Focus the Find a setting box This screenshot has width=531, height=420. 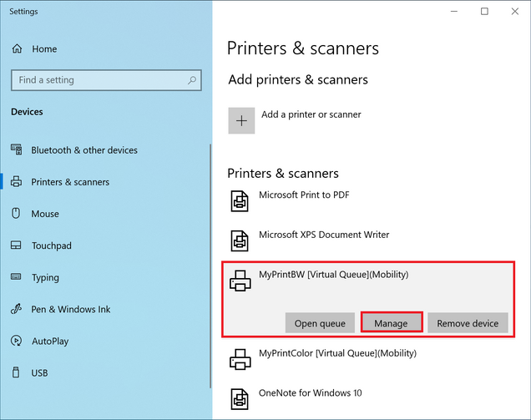coord(106,80)
